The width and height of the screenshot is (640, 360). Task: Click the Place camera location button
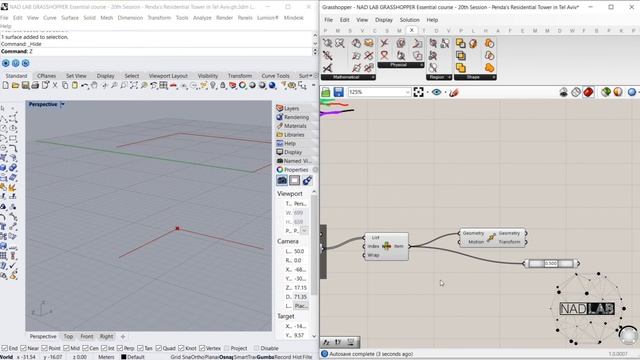[x=301, y=306]
